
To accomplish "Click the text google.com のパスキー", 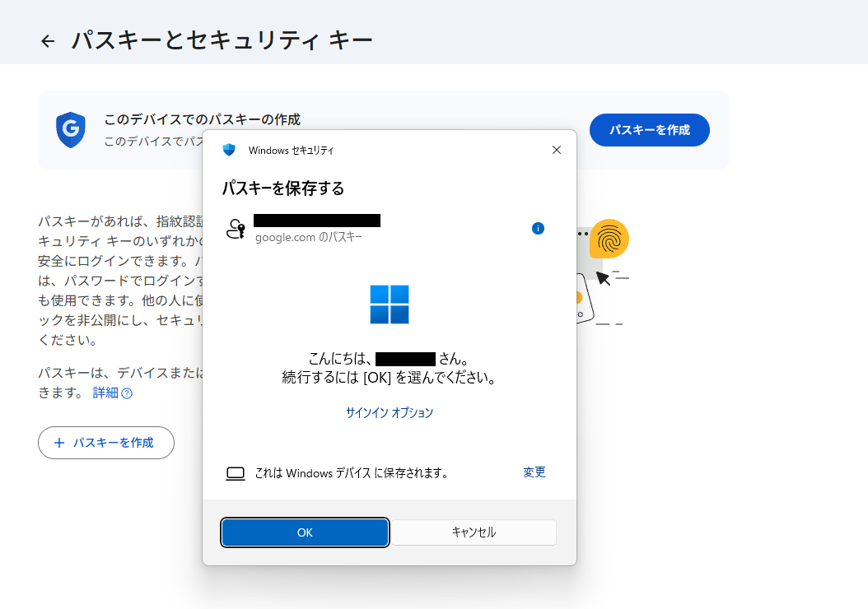I will 308,237.
